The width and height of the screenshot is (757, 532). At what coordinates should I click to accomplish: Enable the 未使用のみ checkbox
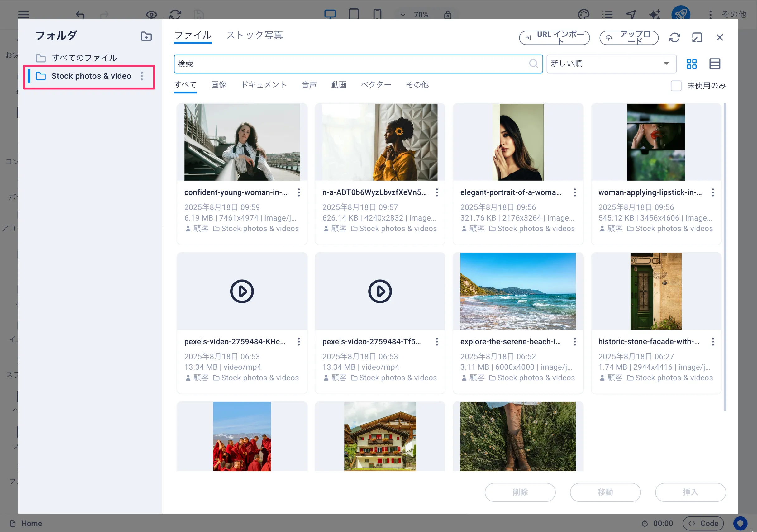[676, 86]
